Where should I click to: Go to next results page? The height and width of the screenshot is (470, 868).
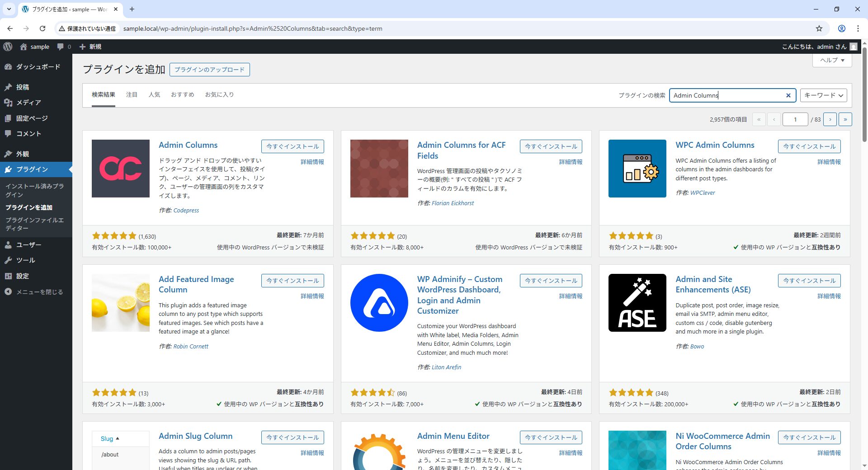coord(830,119)
